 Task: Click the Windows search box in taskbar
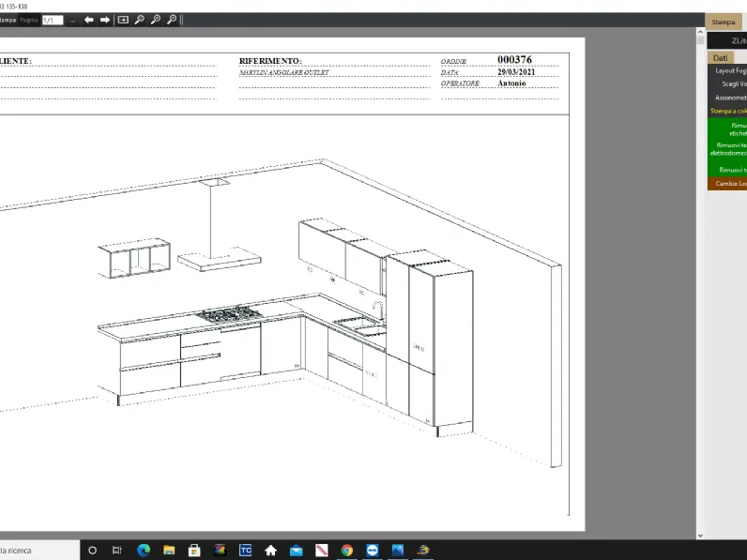(x=39, y=550)
